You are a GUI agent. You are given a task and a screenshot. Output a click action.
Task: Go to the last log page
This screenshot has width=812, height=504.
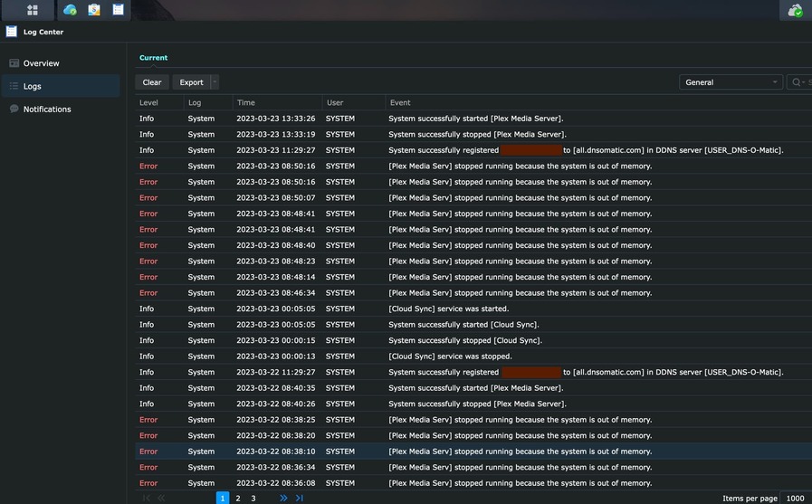pos(300,498)
